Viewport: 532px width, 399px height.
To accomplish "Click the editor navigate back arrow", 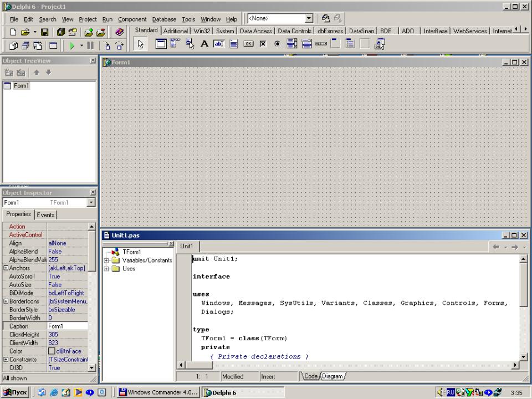I will [x=496, y=247].
